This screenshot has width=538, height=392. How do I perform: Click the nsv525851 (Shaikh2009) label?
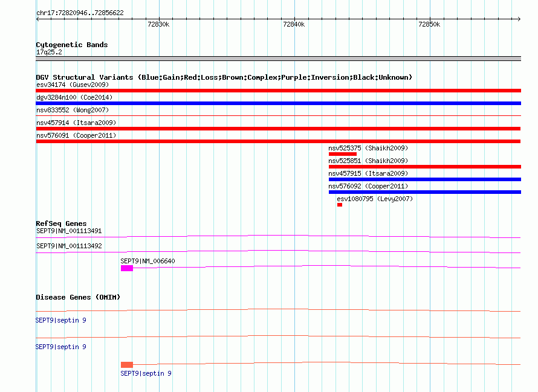[368, 161]
